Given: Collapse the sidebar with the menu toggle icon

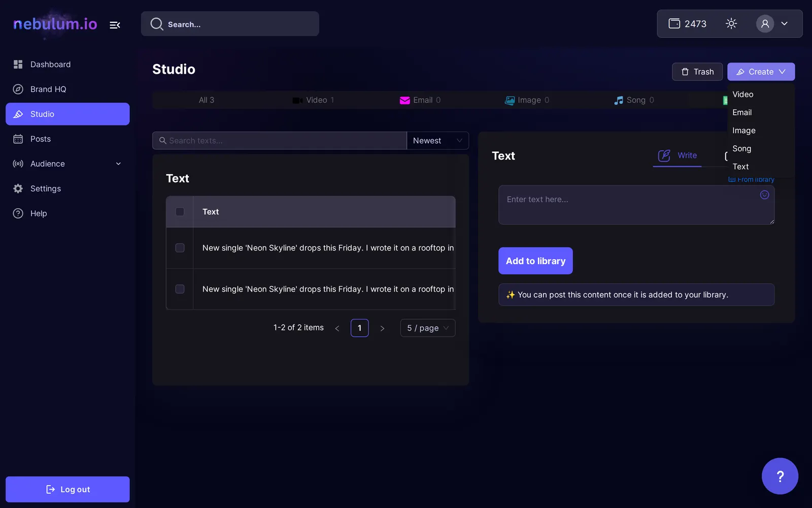Looking at the screenshot, I should [115, 24].
